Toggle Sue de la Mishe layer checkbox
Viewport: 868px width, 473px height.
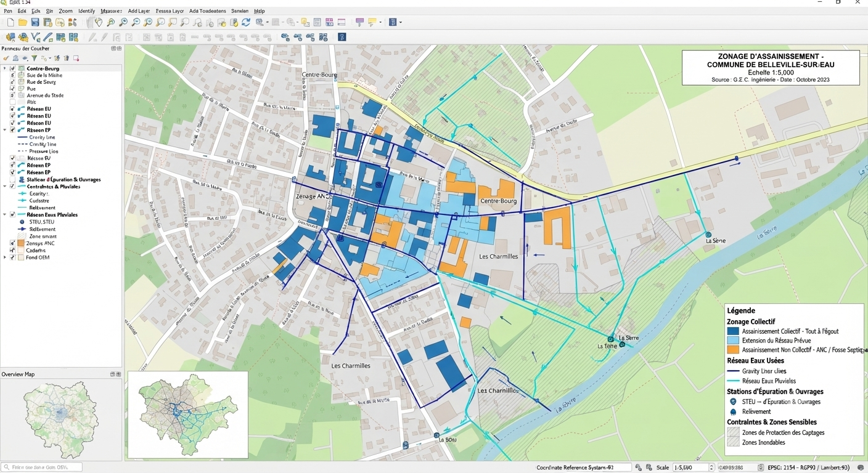click(13, 75)
